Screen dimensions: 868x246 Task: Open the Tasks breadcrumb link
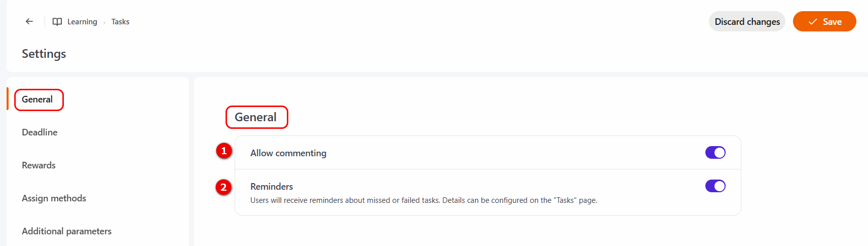[x=120, y=22]
